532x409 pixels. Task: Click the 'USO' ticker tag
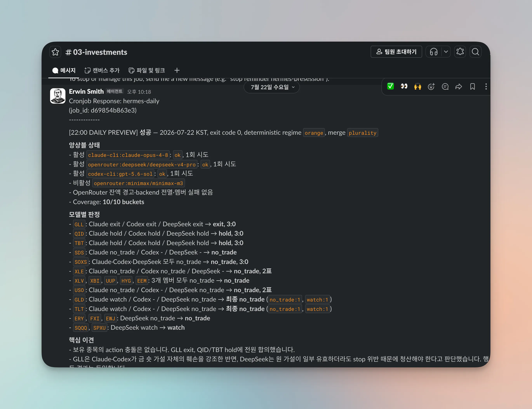click(x=79, y=290)
